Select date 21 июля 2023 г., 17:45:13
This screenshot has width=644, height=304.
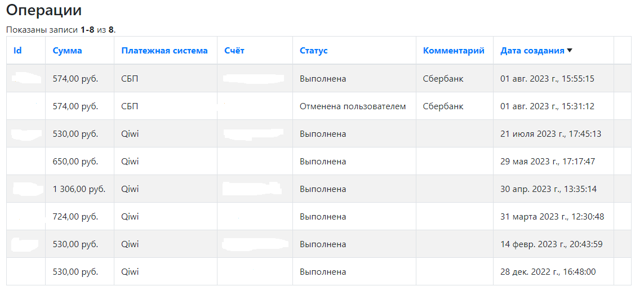[551, 134]
